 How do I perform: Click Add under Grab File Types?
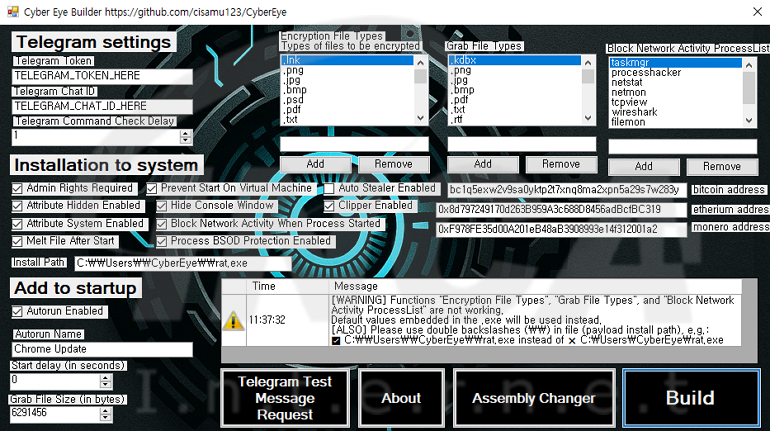(x=483, y=164)
